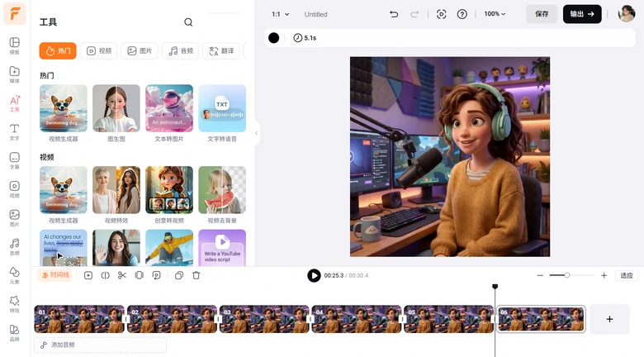Select the 音频 category tab
This screenshot has width=644, height=357.
tap(180, 50)
